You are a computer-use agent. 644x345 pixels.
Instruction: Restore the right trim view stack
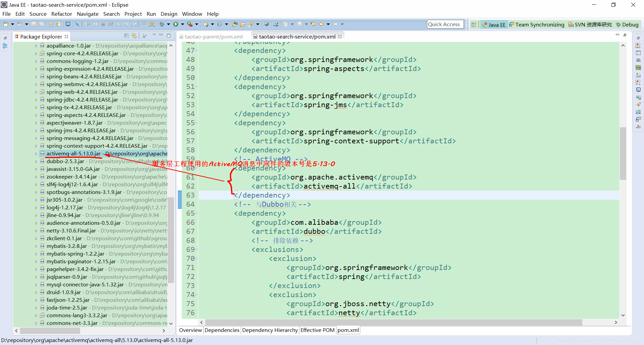point(638,38)
